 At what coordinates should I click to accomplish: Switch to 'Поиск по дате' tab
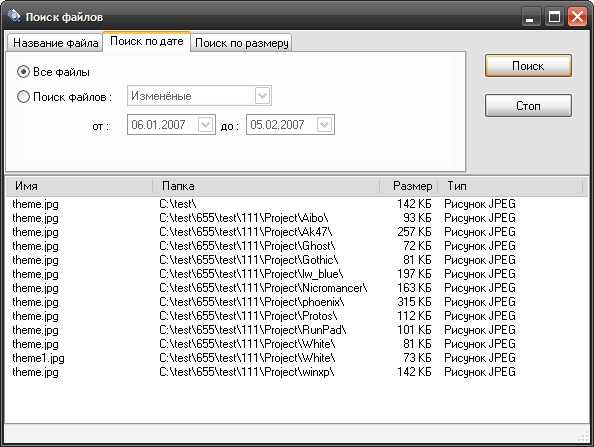[147, 41]
